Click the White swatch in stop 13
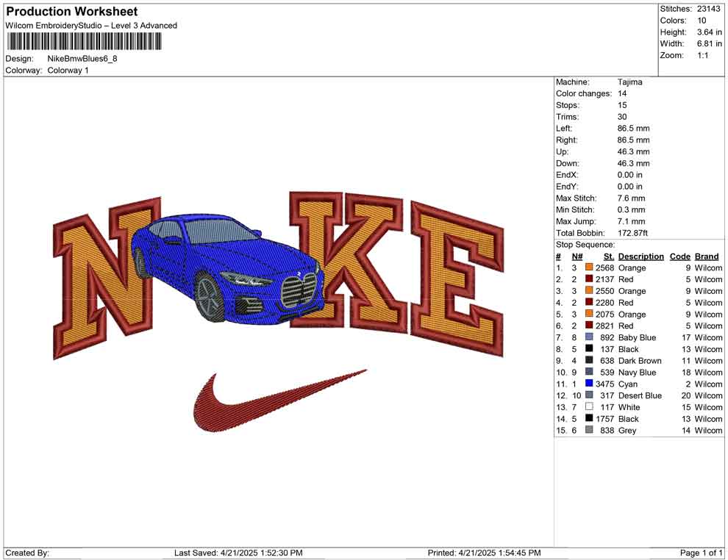This screenshot has width=728, height=560. coord(589,406)
